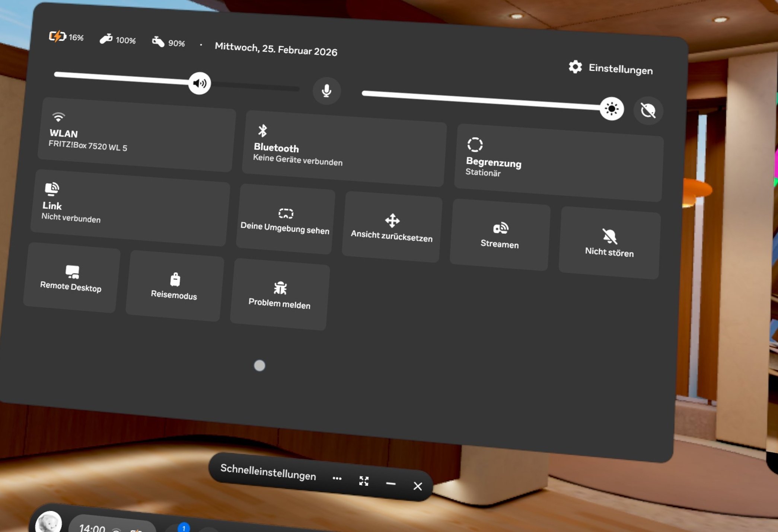Toggle night display icon beside brightness

click(648, 110)
